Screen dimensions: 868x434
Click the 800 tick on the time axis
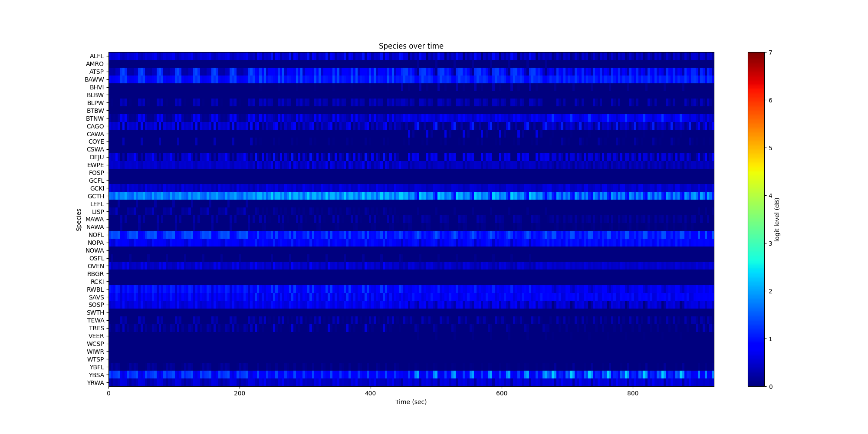point(632,393)
